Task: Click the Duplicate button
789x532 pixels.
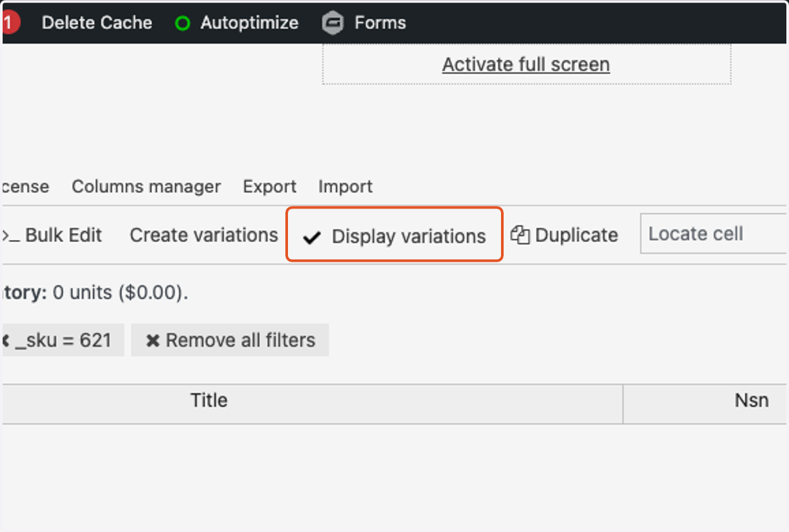Action: tap(565, 235)
